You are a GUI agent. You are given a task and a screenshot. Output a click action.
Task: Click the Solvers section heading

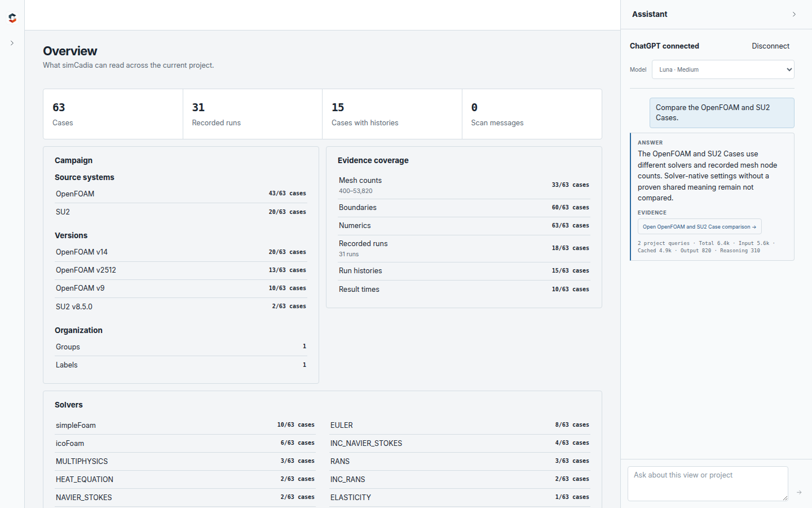[69, 405]
